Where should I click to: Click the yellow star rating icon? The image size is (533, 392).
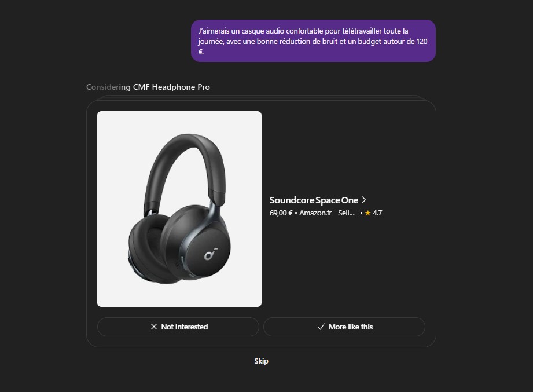pyautogui.click(x=368, y=213)
